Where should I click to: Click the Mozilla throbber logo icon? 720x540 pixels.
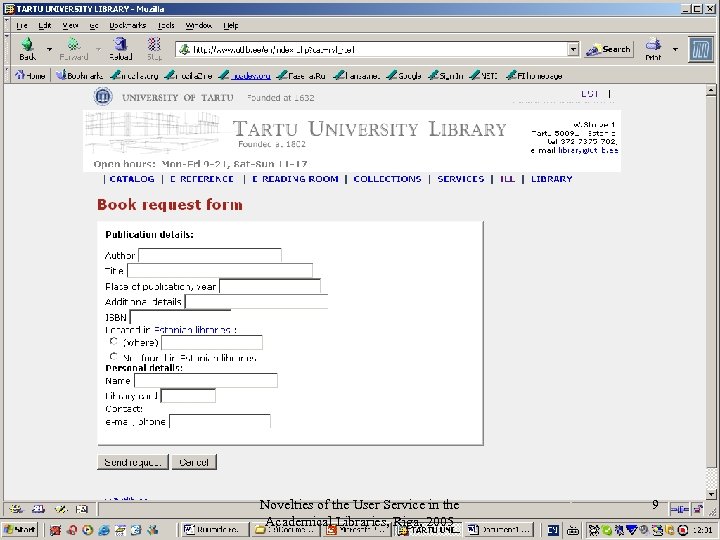tap(701, 50)
